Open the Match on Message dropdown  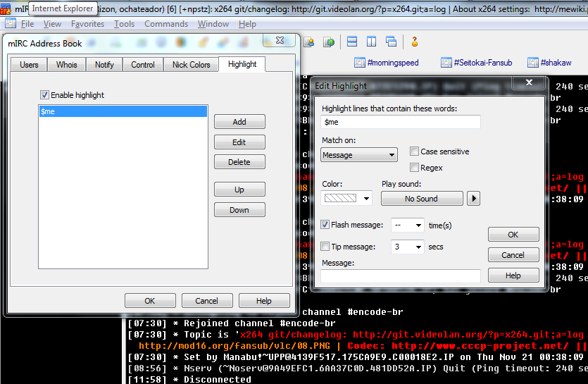coord(359,154)
